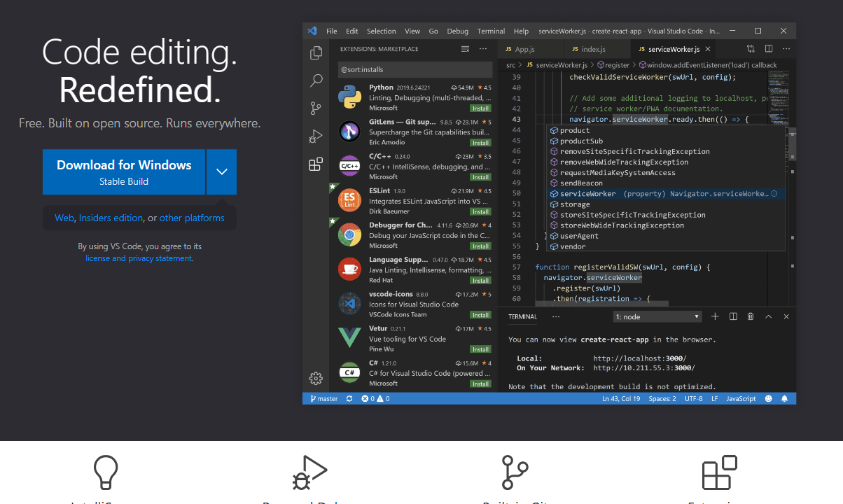843x504 pixels.
Task: Click 'master' branch in status bar
Action: click(x=323, y=398)
